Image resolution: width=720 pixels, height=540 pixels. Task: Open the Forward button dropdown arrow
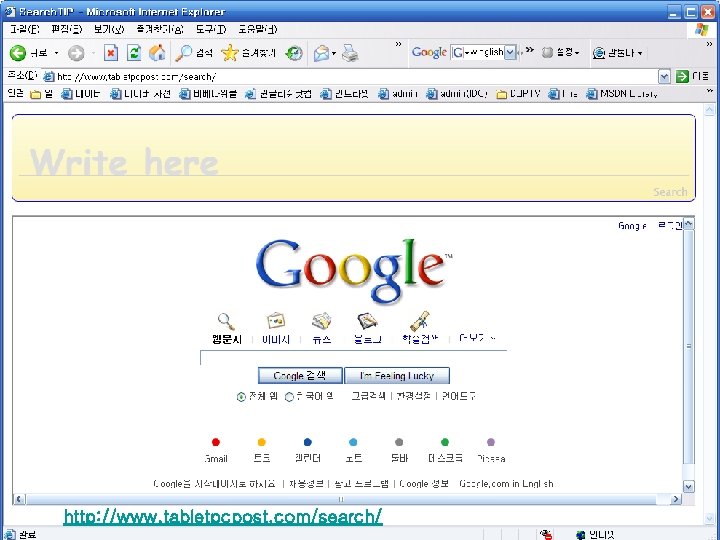point(93,53)
